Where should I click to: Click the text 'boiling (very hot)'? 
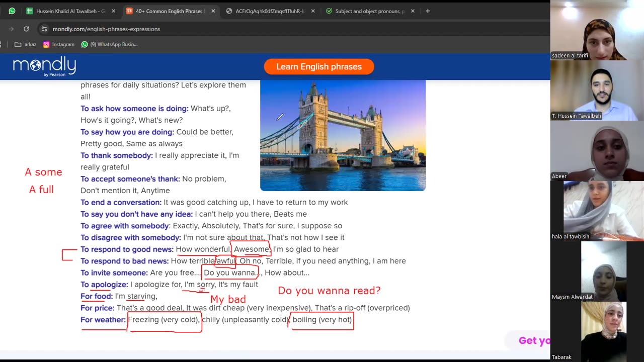click(322, 320)
